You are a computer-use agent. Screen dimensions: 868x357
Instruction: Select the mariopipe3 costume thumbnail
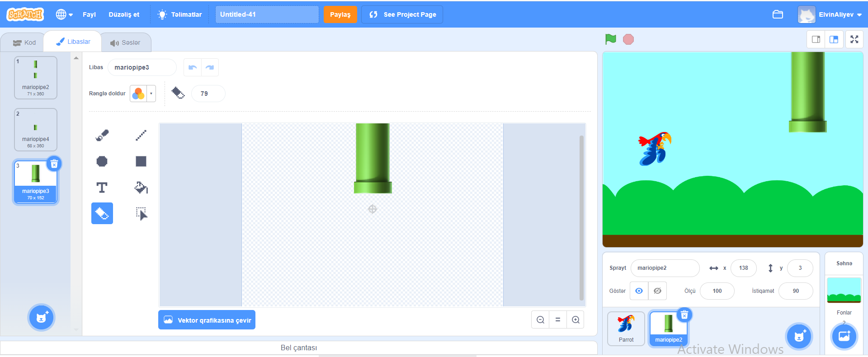tap(36, 182)
